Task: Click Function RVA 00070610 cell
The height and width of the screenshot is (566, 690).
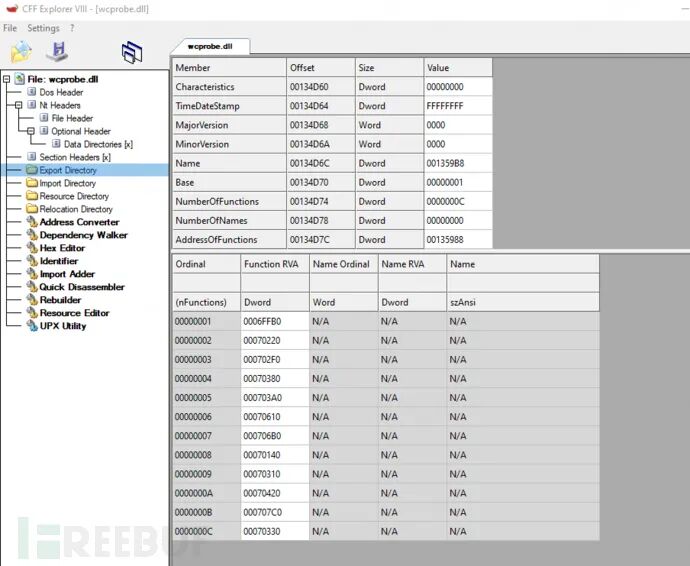Action: [275, 417]
